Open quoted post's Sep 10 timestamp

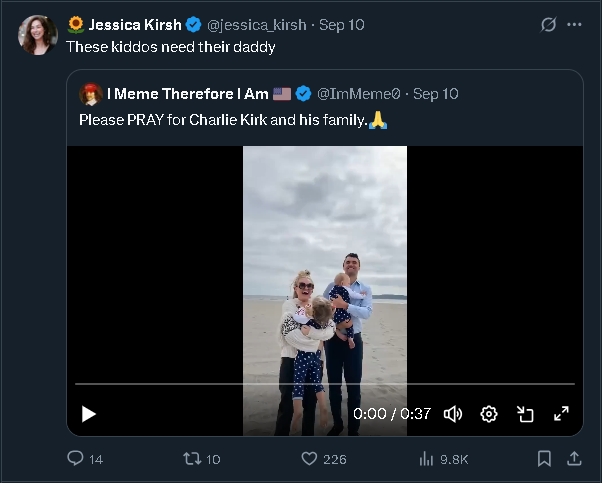coord(435,94)
